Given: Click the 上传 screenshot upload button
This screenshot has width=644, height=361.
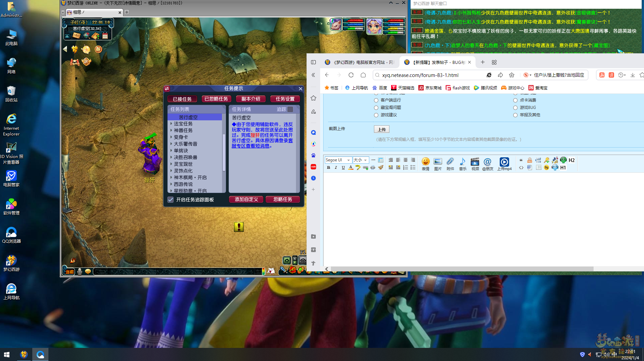Looking at the screenshot, I should (x=382, y=129).
